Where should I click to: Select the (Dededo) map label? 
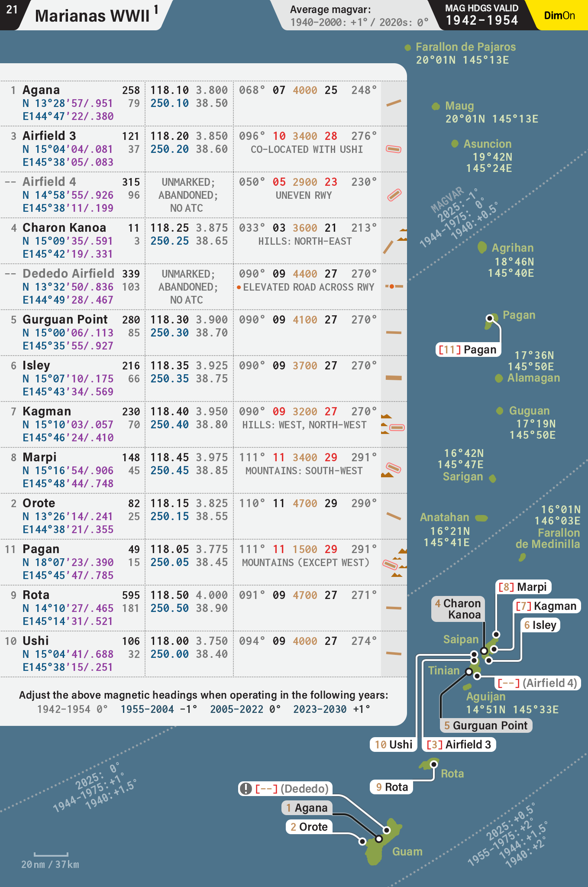pos(285,789)
